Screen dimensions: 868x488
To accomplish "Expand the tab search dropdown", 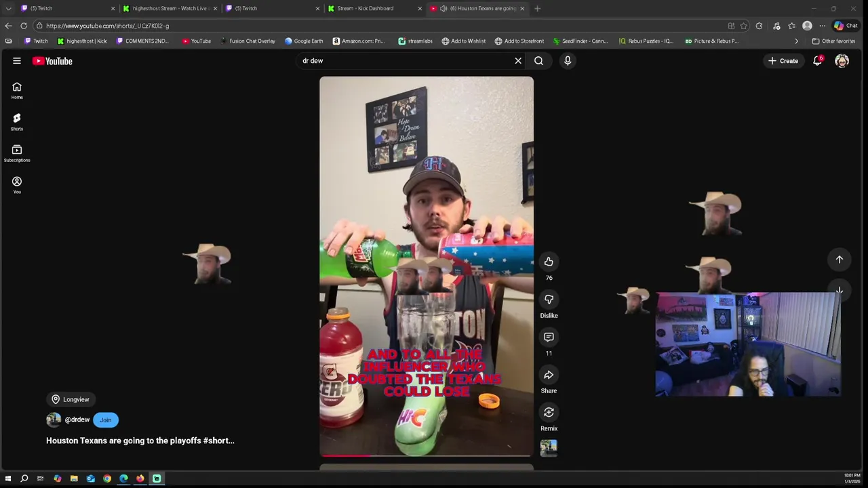I will tap(8, 8).
